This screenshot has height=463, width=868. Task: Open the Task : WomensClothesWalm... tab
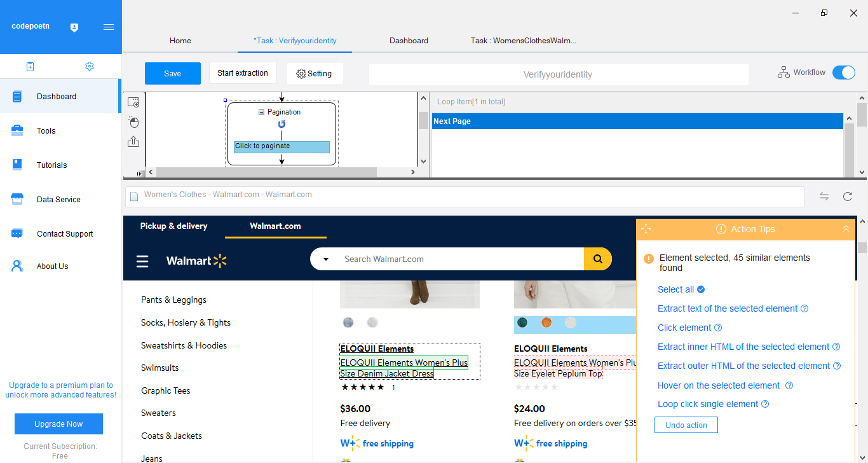pos(524,41)
